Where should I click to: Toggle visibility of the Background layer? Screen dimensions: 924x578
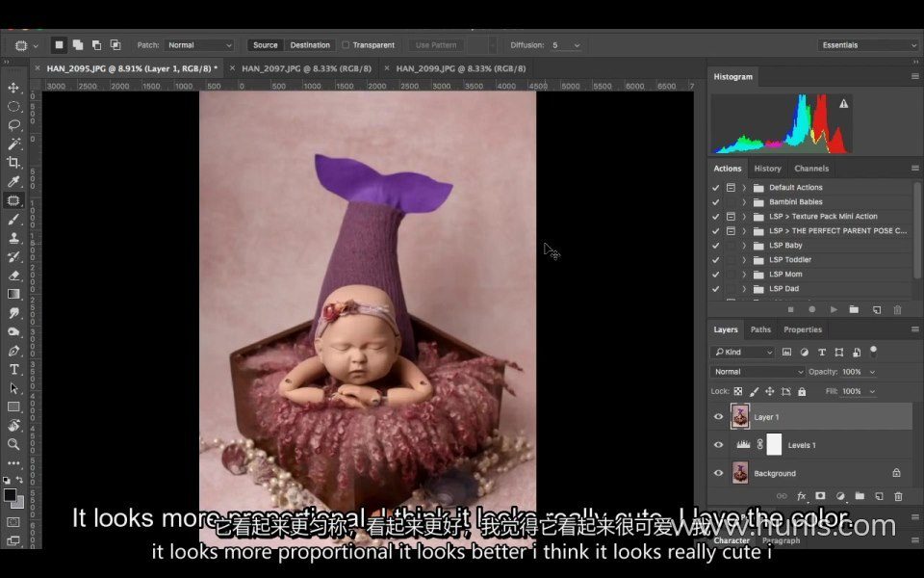pyautogui.click(x=718, y=473)
